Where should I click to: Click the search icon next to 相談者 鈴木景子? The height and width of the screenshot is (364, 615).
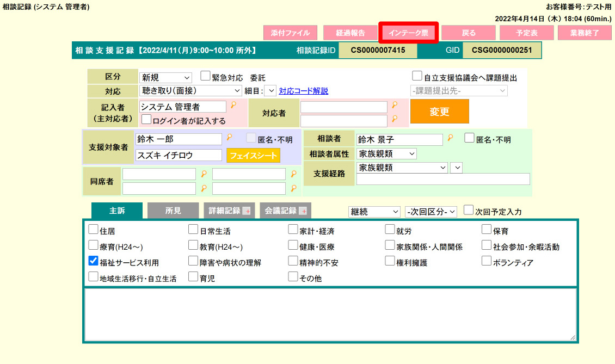[x=450, y=139]
